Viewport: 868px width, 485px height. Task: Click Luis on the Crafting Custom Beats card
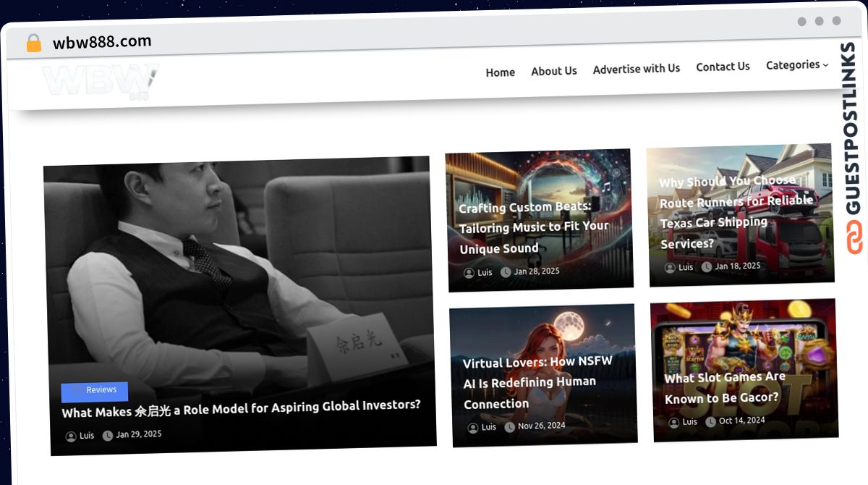click(x=485, y=273)
